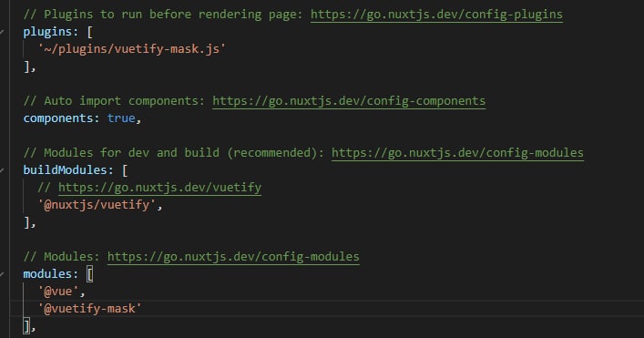This screenshot has height=338, width=644.
Task: Click the opening bracket after buildModules
Action: tap(125, 170)
